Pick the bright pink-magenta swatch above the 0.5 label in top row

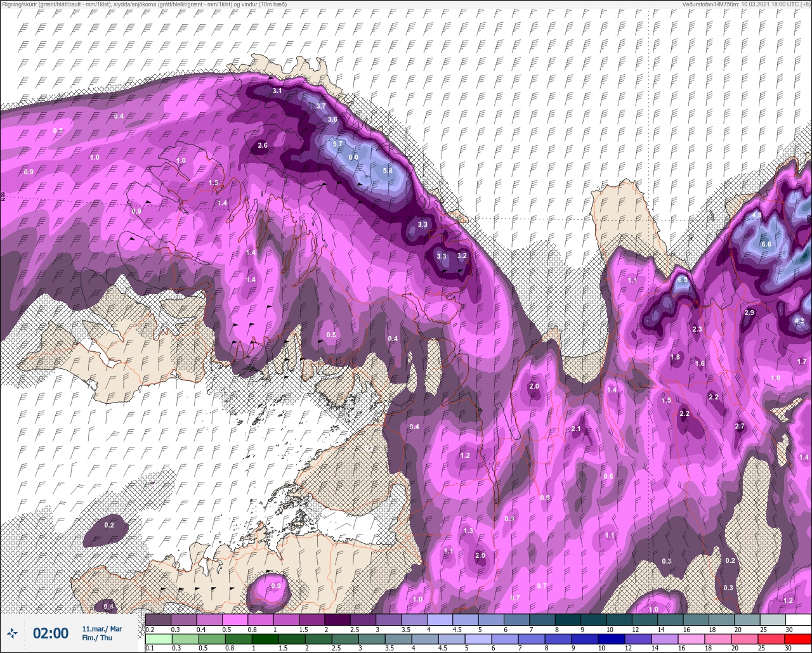[x=235, y=619]
